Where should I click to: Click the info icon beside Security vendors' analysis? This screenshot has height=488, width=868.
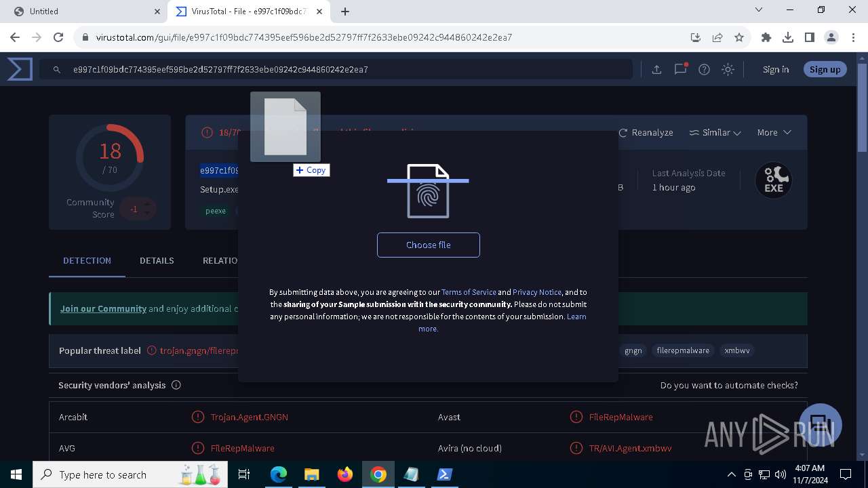pos(176,385)
